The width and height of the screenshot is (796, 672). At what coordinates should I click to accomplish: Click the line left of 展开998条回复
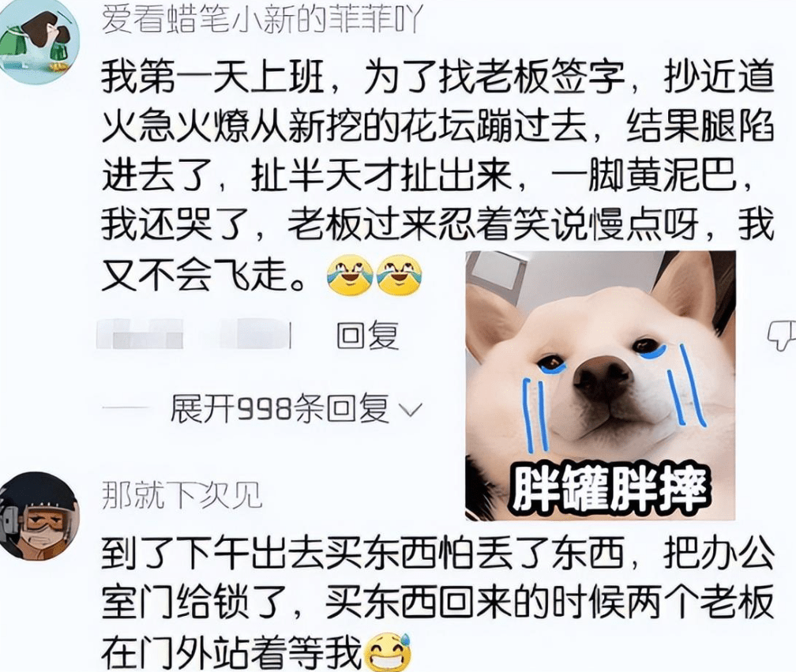click(x=126, y=408)
